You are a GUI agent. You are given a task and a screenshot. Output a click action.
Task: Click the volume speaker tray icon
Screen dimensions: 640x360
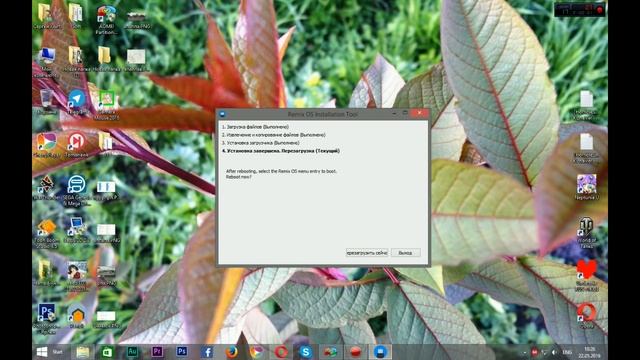pyautogui.click(x=554, y=352)
